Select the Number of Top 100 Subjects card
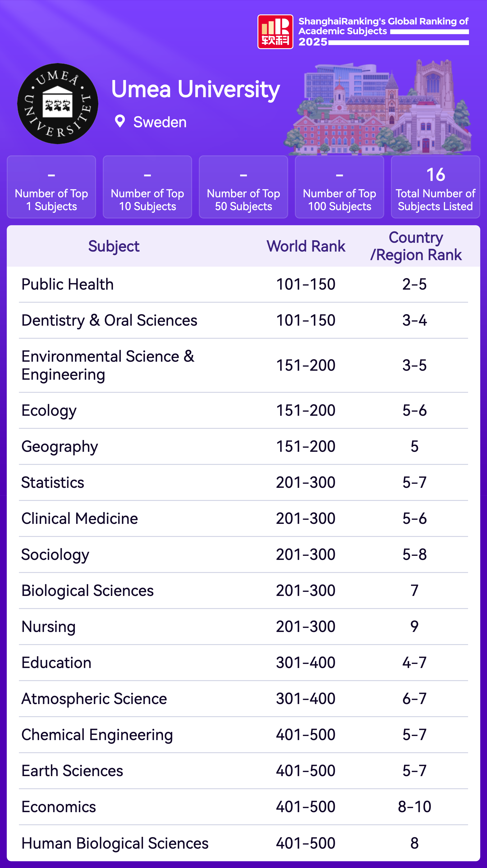Screen dimensions: 487x868 (339, 187)
